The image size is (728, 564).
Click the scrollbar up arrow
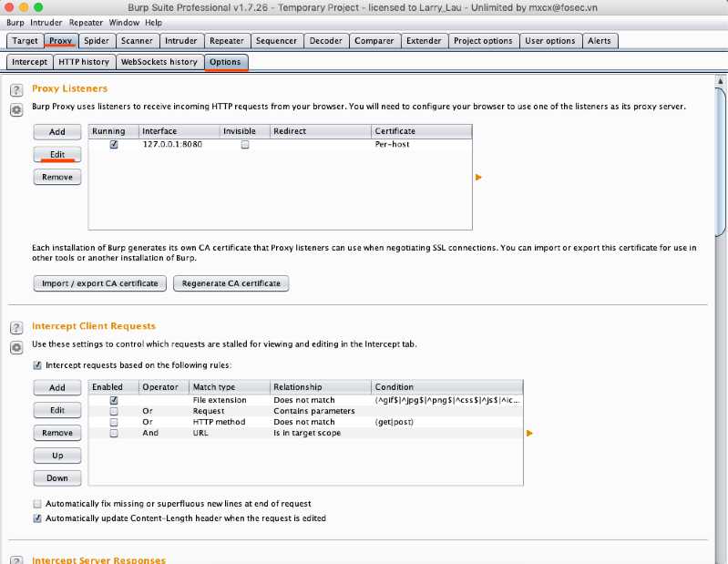click(x=721, y=81)
